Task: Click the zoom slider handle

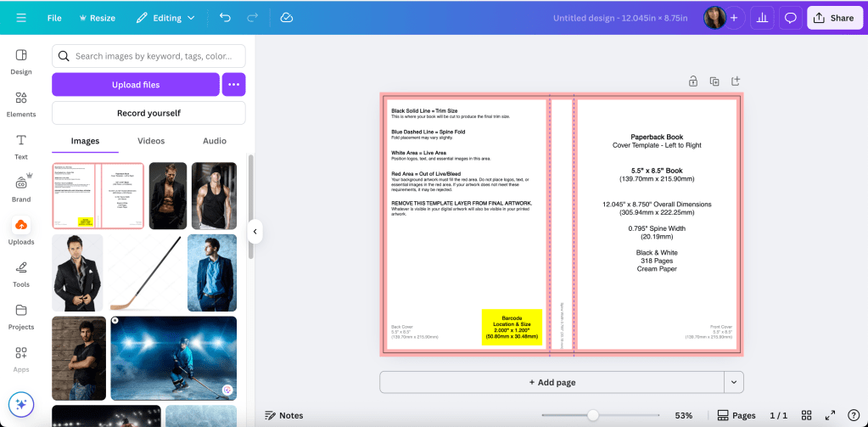Action: pos(593,415)
